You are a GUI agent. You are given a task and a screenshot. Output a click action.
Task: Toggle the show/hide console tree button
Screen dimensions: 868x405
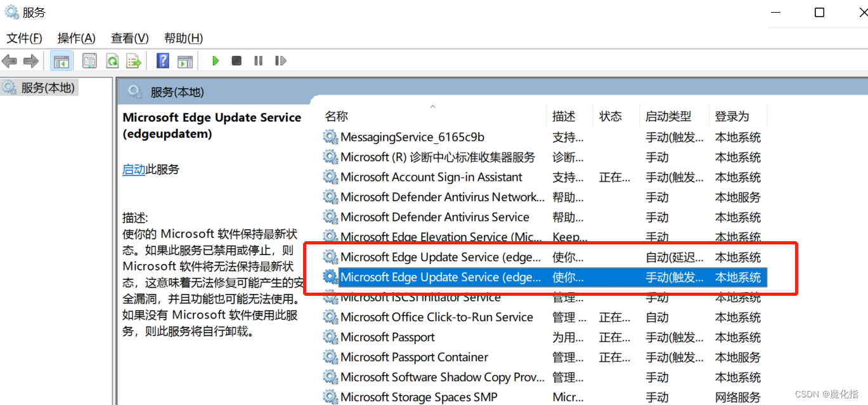(62, 61)
